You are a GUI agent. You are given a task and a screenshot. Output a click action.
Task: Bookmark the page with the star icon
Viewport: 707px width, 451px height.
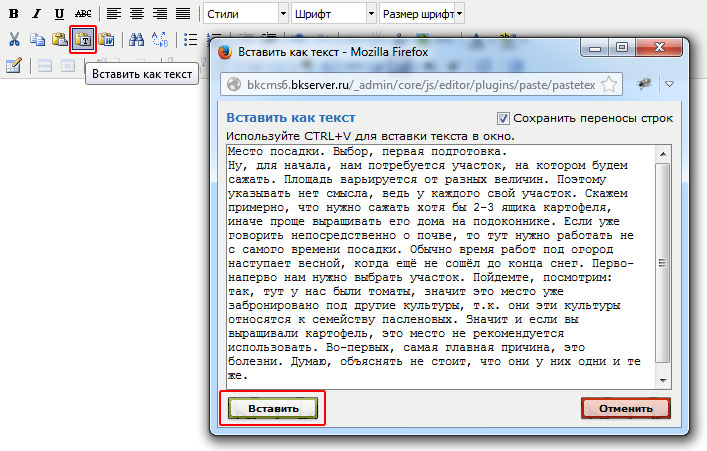click(608, 84)
